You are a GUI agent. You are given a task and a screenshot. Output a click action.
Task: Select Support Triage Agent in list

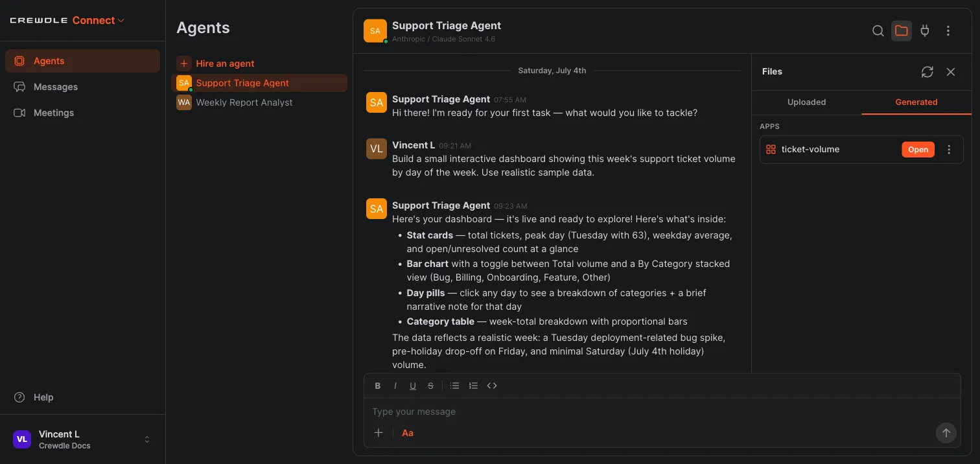(259, 83)
